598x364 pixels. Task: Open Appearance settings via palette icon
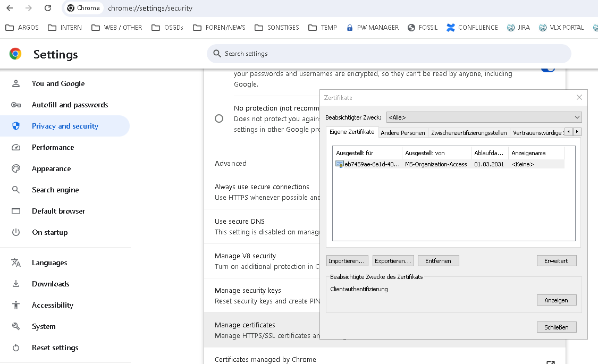(16, 168)
